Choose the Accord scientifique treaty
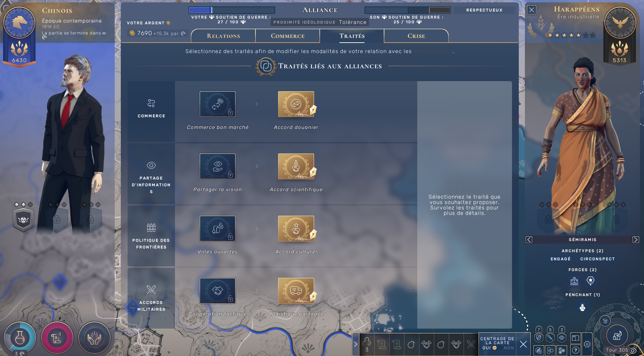Viewport: 644px width, 356px height. [x=296, y=166]
